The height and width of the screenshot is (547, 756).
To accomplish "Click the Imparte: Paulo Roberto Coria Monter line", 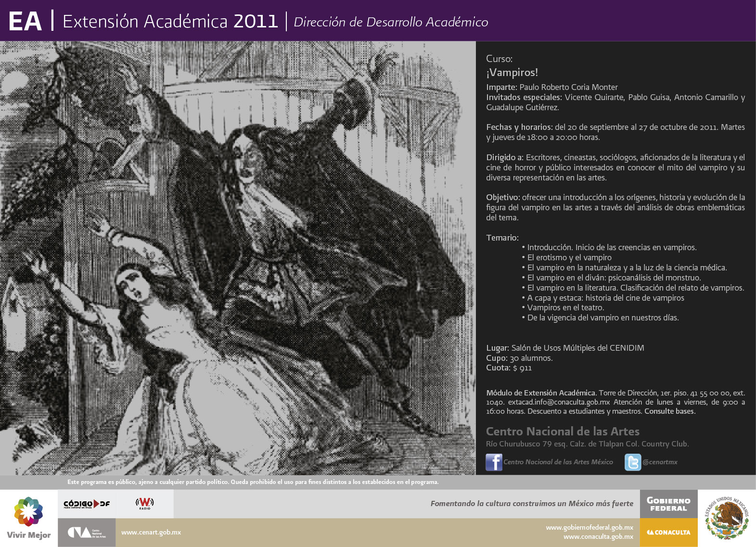I will [x=552, y=87].
